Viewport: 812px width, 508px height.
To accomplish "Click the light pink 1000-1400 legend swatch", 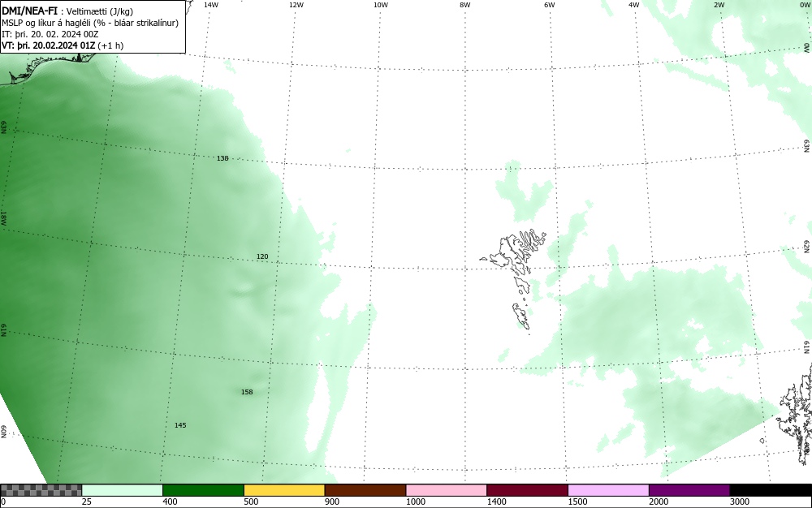I will (447, 490).
